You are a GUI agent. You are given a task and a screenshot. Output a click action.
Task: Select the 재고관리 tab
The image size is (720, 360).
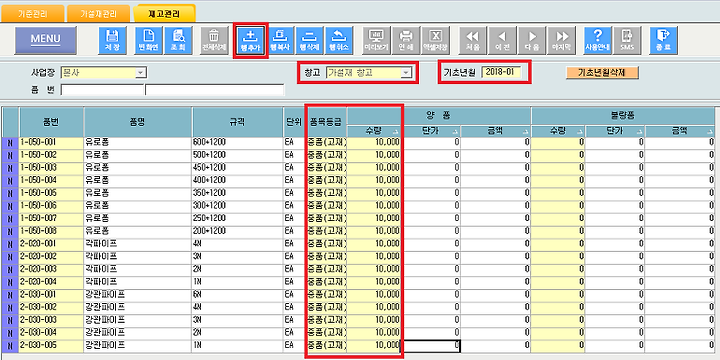click(x=164, y=14)
